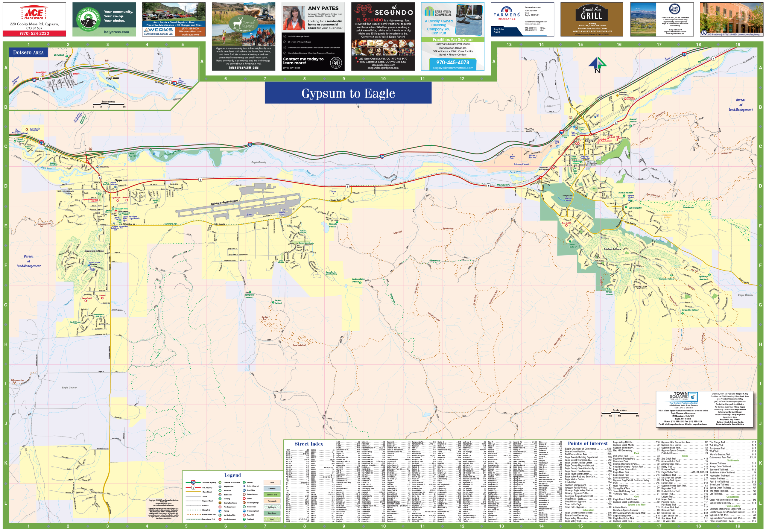Image resolution: width=766 pixels, height=532 pixels.
Task: Click the "Street Index" heading
Action: [309, 444]
